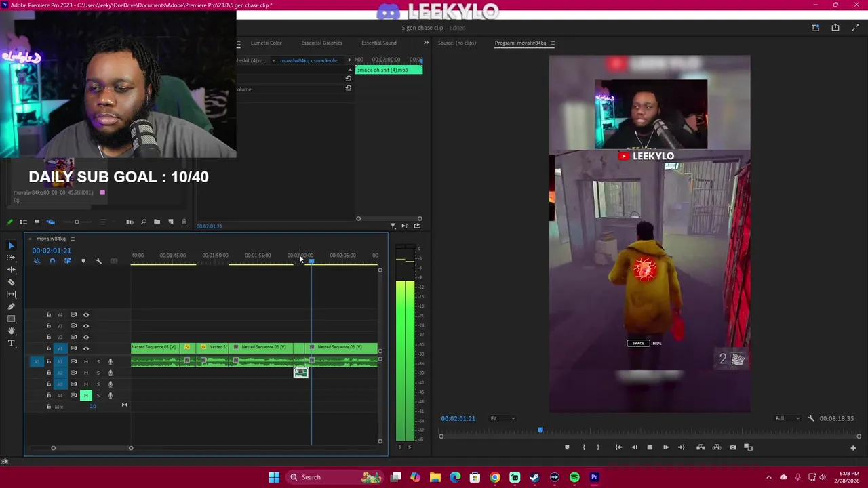The width and height of the screenshot is (868, 488).
Task: Click the Lift button in Program monitor
Action: (x=701, y=447)
